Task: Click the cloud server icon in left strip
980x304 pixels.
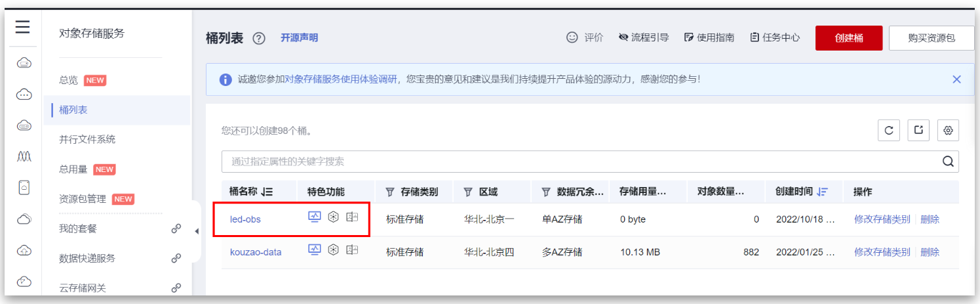Action: [x=24, y=62]
